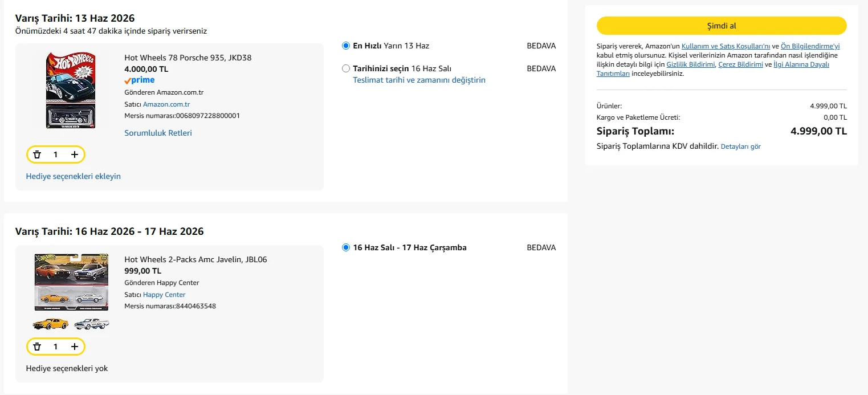
Task: Open seller Happy Center link
Action: click(x=164, y=295)
